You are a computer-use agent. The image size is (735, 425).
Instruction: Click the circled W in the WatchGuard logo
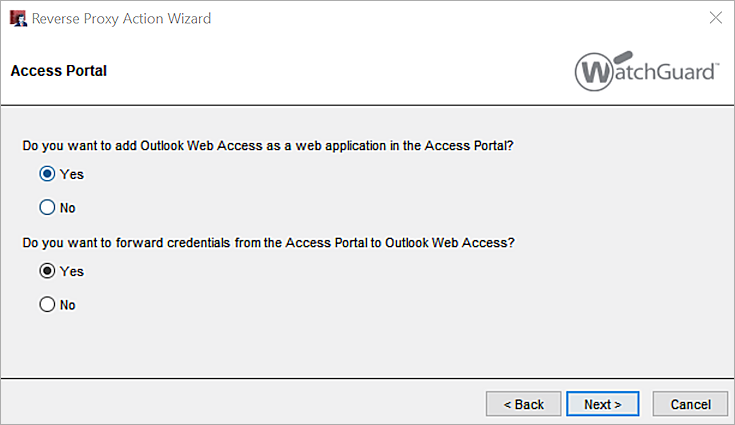pos(594,72)
